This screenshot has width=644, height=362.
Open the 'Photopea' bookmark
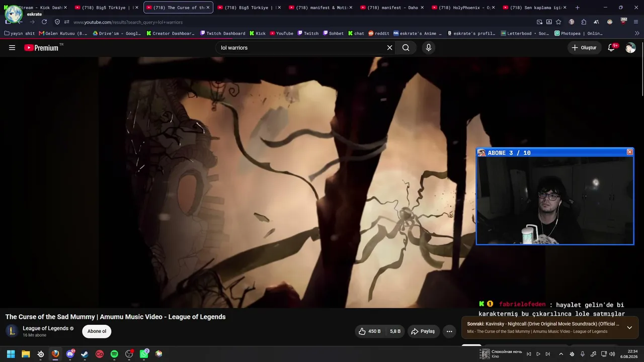pos(579,34)
